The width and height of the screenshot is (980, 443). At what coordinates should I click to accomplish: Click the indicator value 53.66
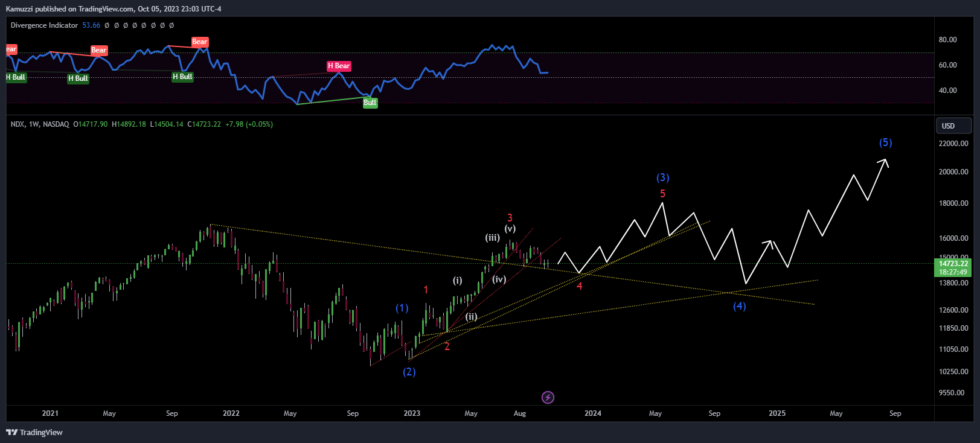(91, 25)
